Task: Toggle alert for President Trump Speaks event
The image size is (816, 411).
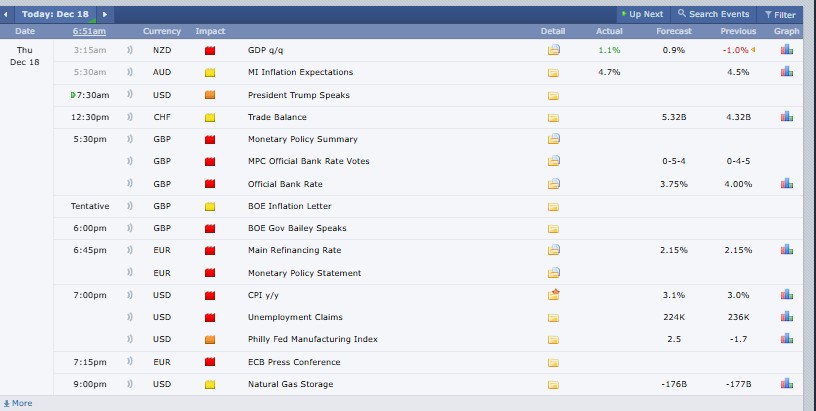Action: point(130,95)
